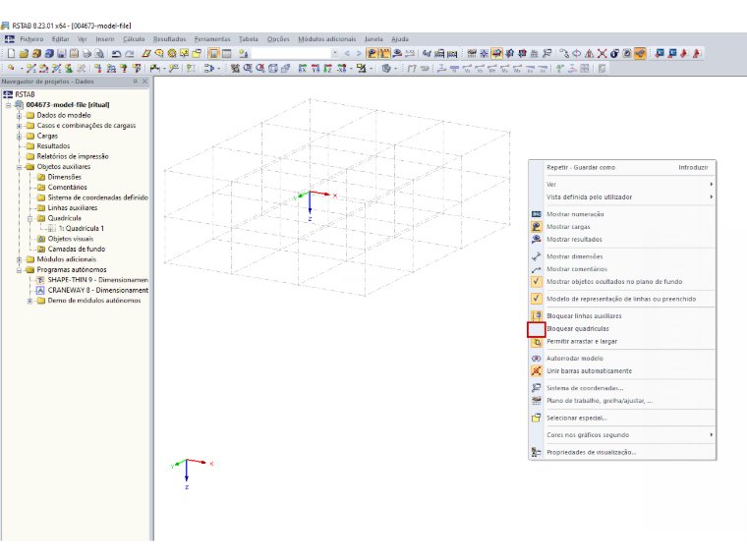Open the Ferramentas menu

click(212, 39)
